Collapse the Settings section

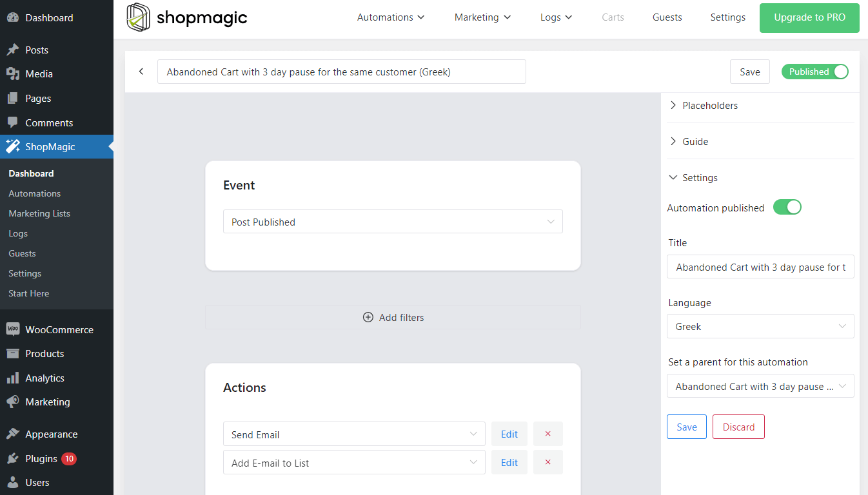point(693,177)
